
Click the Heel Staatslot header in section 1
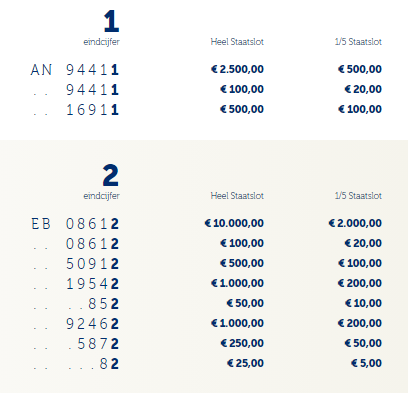[237, 42]
